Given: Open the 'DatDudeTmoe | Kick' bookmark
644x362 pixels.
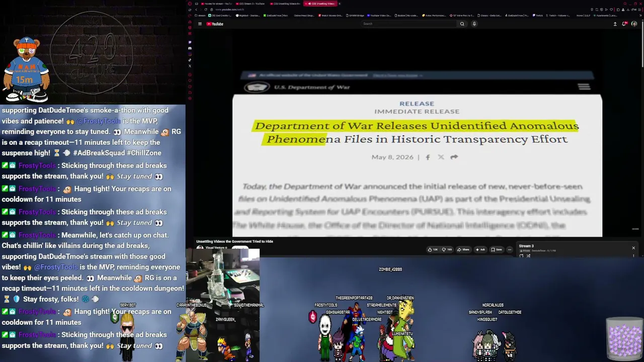Looking at the screenshot, I should click(x=276, y=16).
